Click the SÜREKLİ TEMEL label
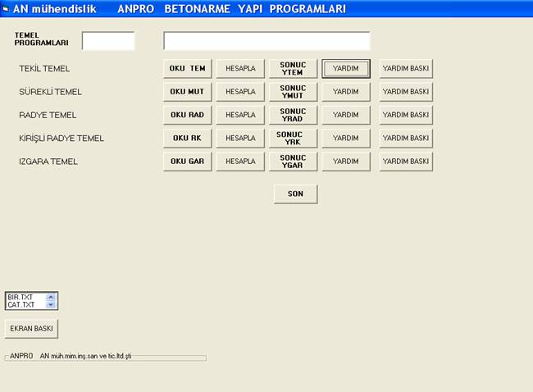The image size is (533, 392). [x=50, y=92]
